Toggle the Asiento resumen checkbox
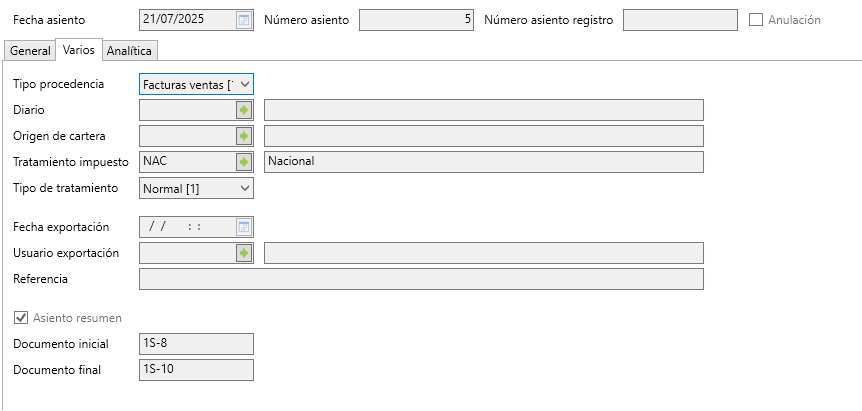 click(21, 318)
